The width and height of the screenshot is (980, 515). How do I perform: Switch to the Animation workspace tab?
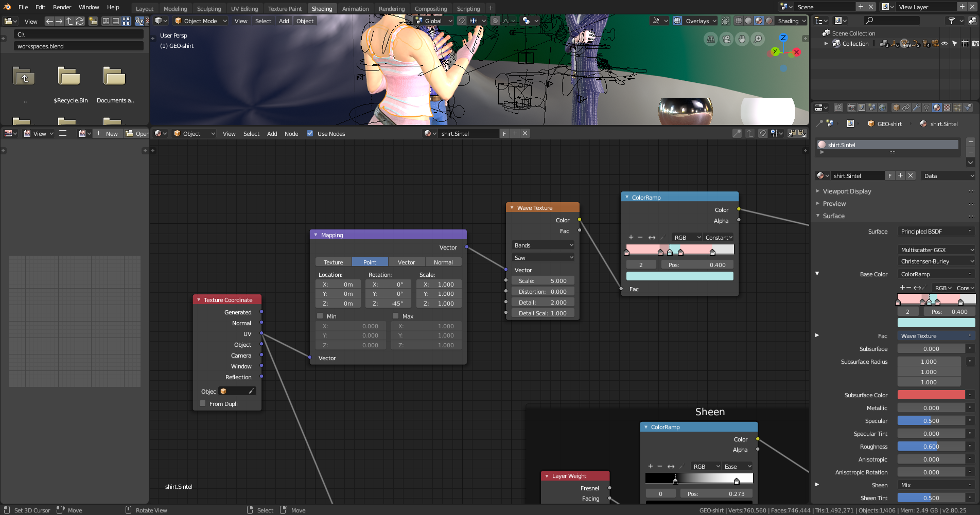point(355,9)
